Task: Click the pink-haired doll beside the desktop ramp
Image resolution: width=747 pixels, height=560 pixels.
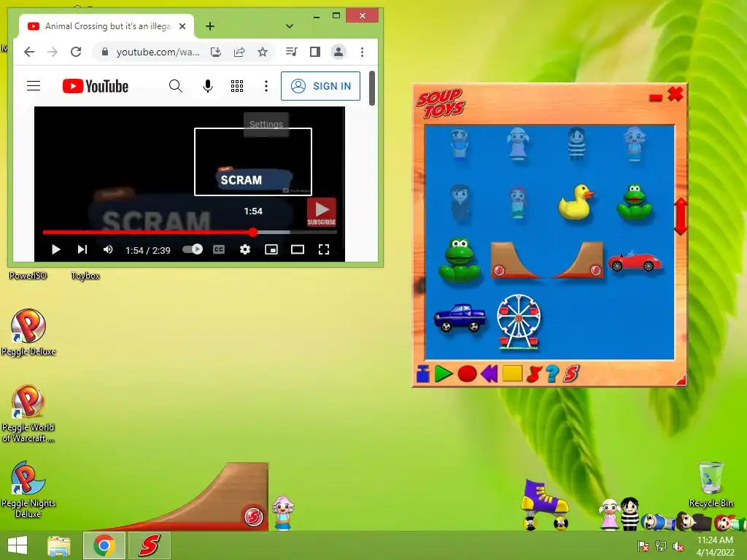Action: pos(283,513)
